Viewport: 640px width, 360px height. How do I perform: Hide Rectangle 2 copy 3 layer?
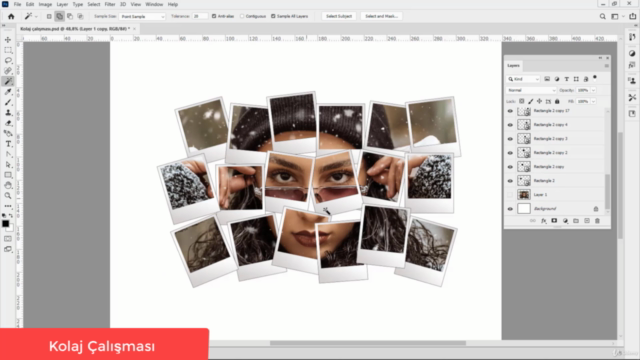[510, 139]
